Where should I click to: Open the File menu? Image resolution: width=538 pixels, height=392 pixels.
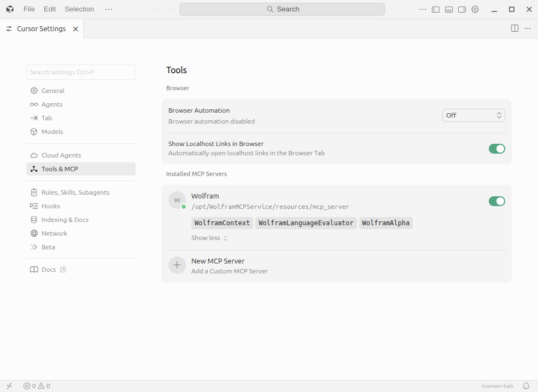(29, 9)
